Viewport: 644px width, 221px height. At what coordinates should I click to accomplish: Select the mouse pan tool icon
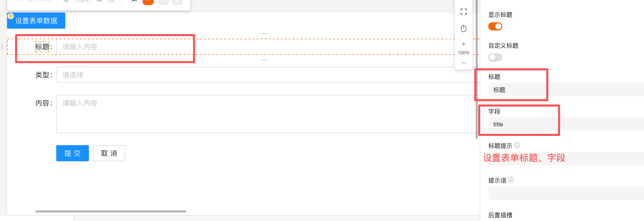tap(463, 28)
